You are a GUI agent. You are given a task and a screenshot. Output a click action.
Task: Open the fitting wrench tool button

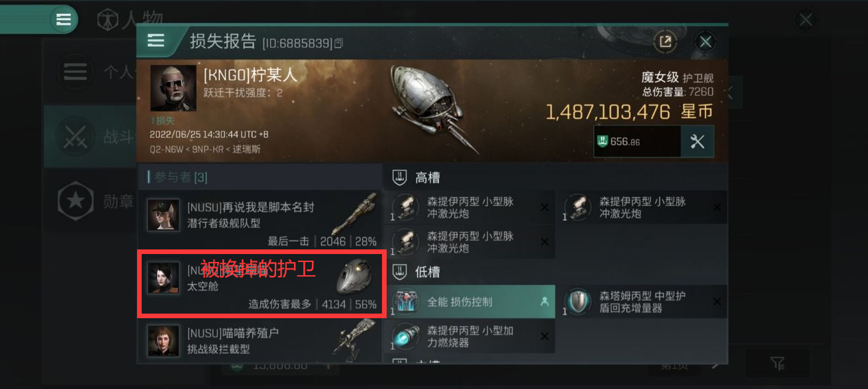click(x=698, y=142)
